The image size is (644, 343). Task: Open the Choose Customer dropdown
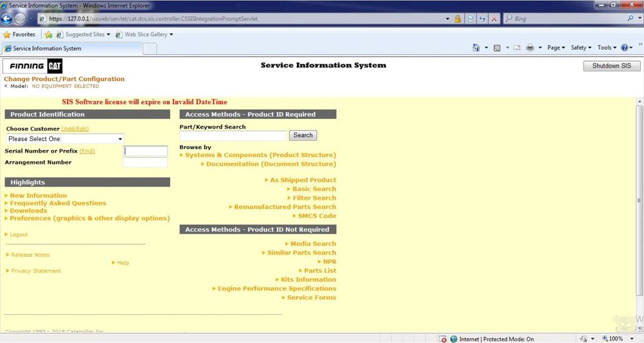point(65,138)
